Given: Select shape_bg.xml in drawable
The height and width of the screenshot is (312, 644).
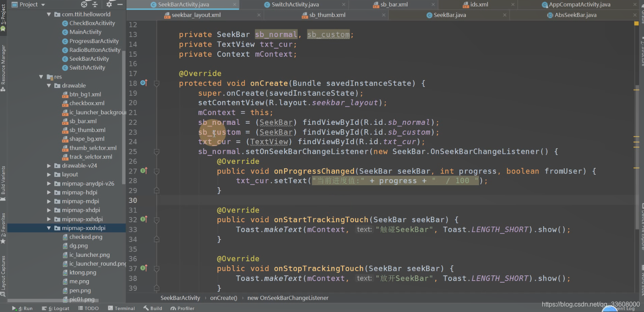Looking at the screenshot, I should coord(86,139).
